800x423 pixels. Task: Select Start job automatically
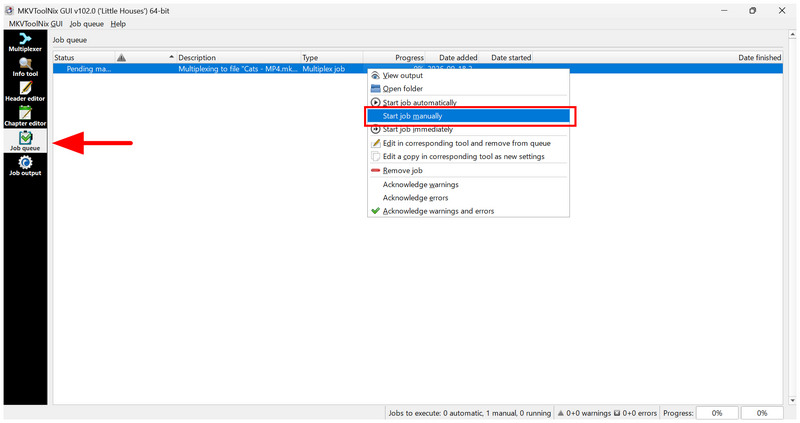tap(468, 103)
